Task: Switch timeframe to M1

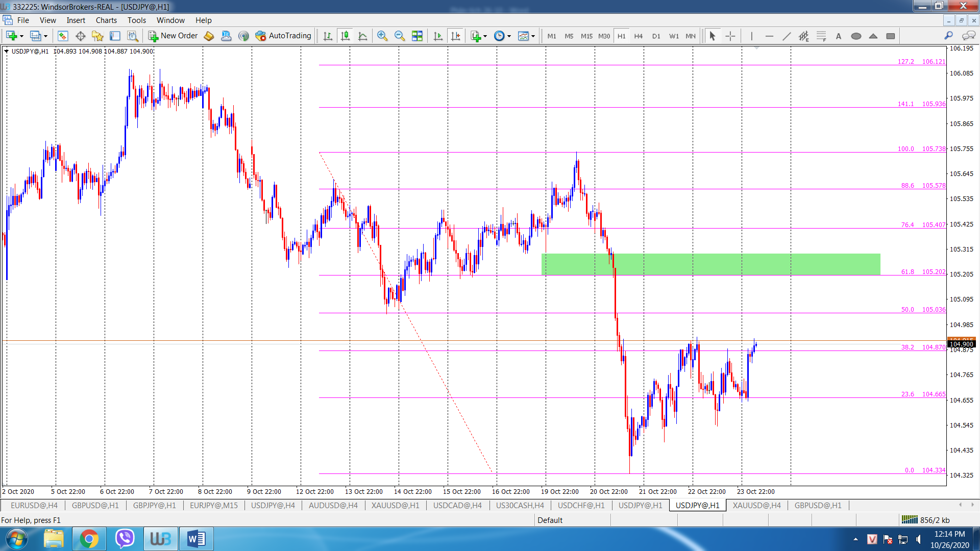Action: (552, 36)
